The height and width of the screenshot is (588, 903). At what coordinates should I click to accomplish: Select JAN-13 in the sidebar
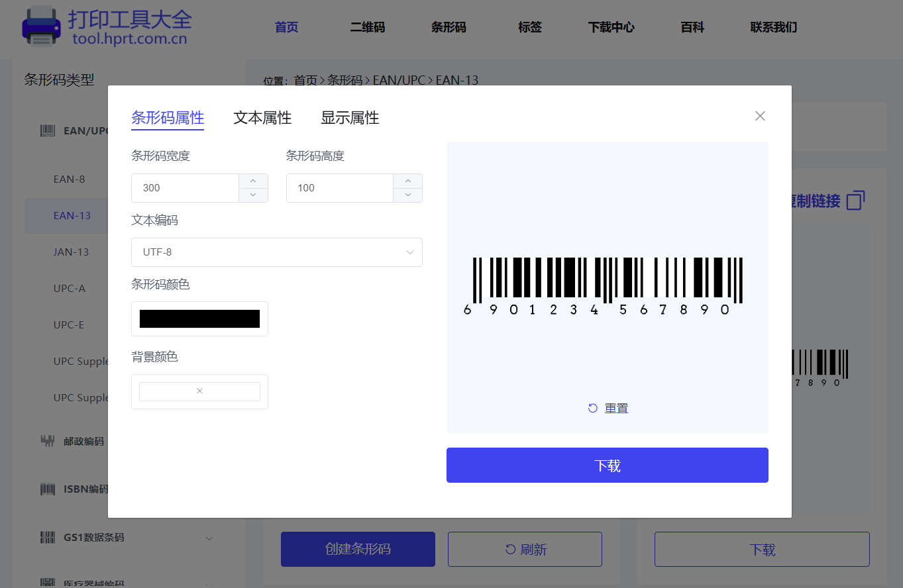point(71,252)
